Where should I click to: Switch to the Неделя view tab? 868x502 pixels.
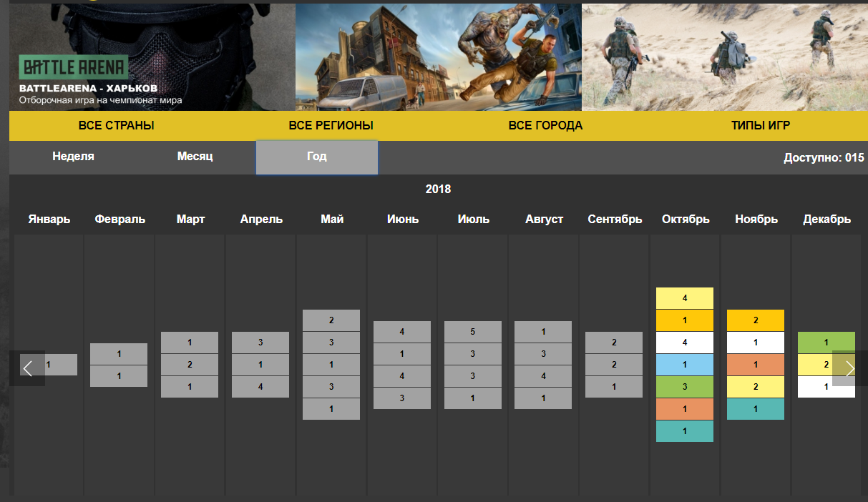click(73, 157)
